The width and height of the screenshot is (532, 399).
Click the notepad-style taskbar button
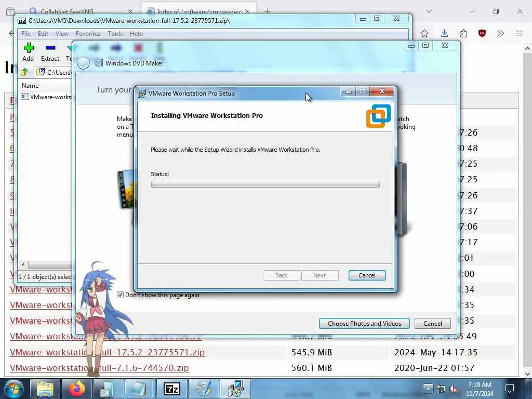point(140,389)
